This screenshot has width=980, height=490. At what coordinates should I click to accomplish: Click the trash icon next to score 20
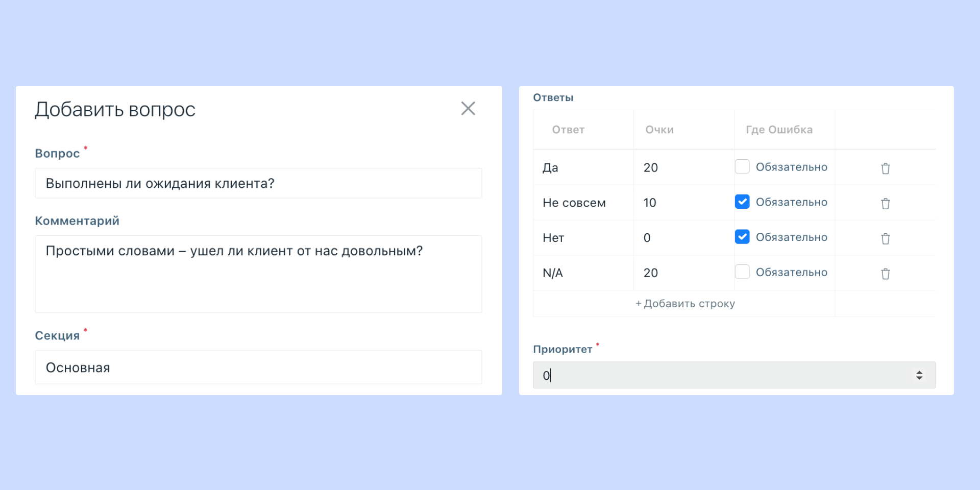[886, 167]
